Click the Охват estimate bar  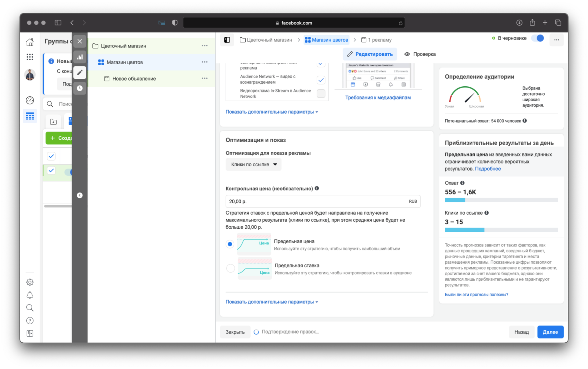(501, 200)
